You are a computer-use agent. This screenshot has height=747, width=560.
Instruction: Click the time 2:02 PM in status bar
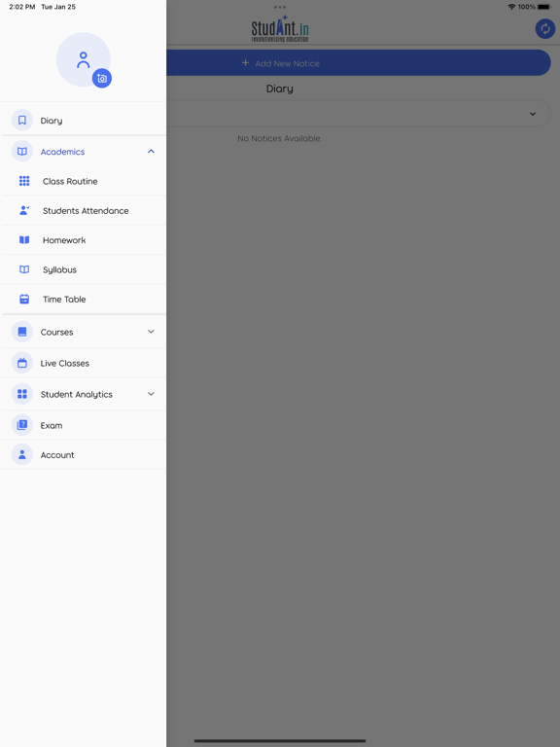coord(22,7)
